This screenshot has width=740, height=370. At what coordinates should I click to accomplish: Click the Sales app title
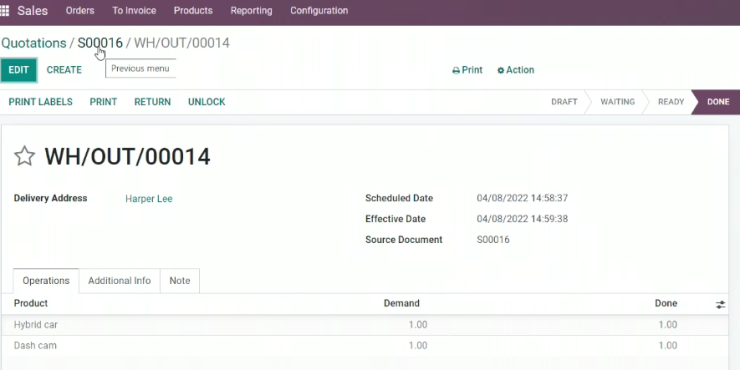[33, 10]
